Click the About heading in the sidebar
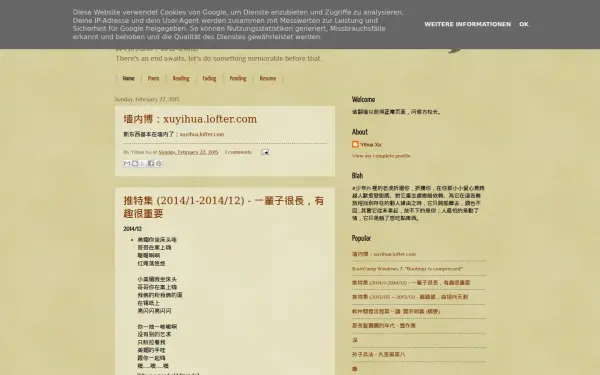 click(x=360, y=132)
